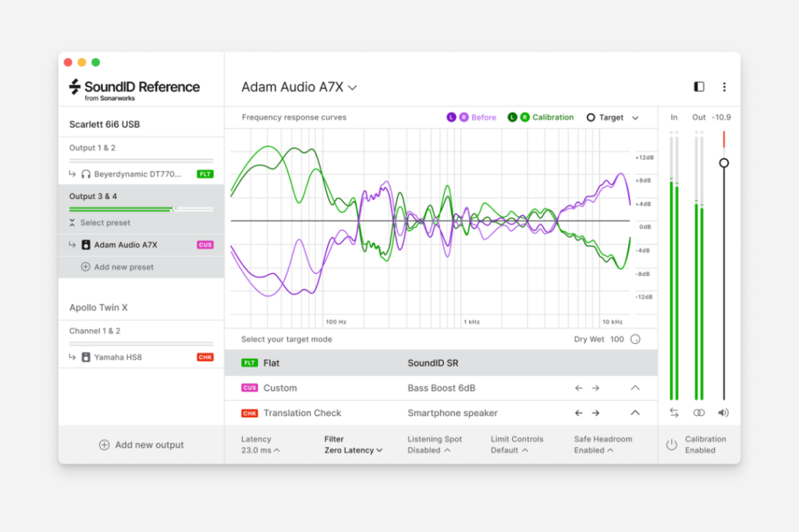Screen dimensions: 799x532
Task: Click the Dry Wet round knob icon
Action: point(635,339)
